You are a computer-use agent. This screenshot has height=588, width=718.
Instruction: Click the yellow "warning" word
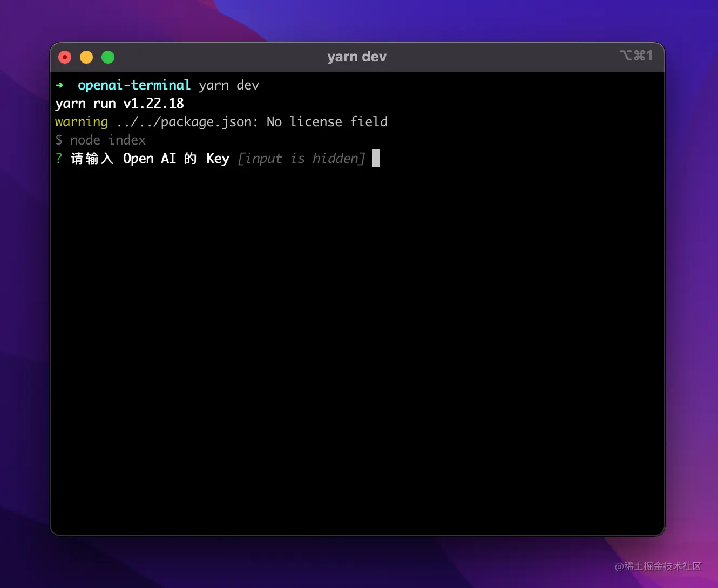point(82,122)
